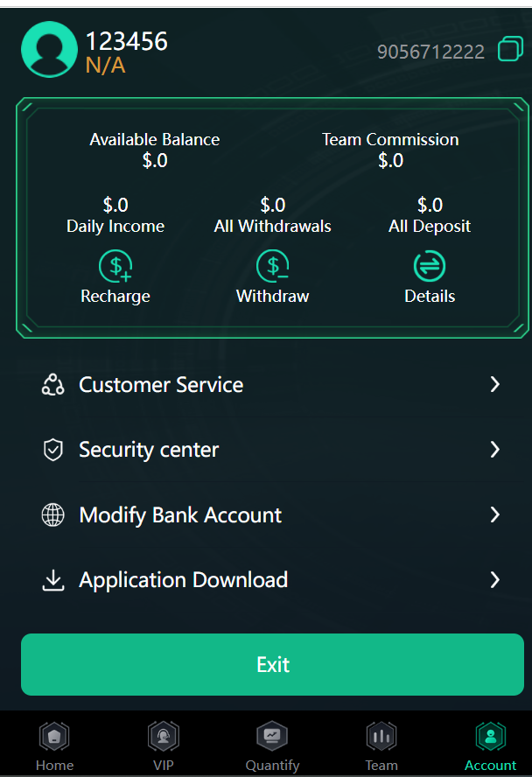Screen dimensions: 532x777
Task: Expand Security center chevron
Action: coord(495,450)
